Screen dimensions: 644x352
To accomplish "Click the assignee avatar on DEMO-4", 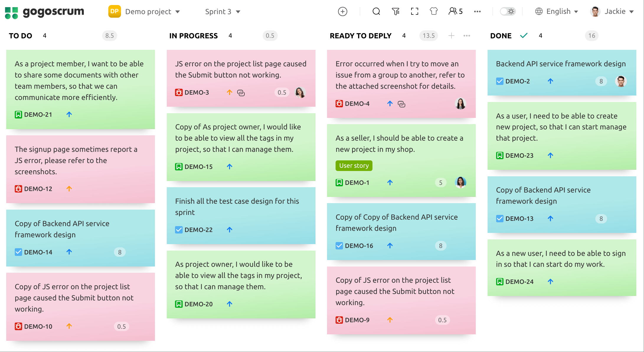I will coord(460,104).
